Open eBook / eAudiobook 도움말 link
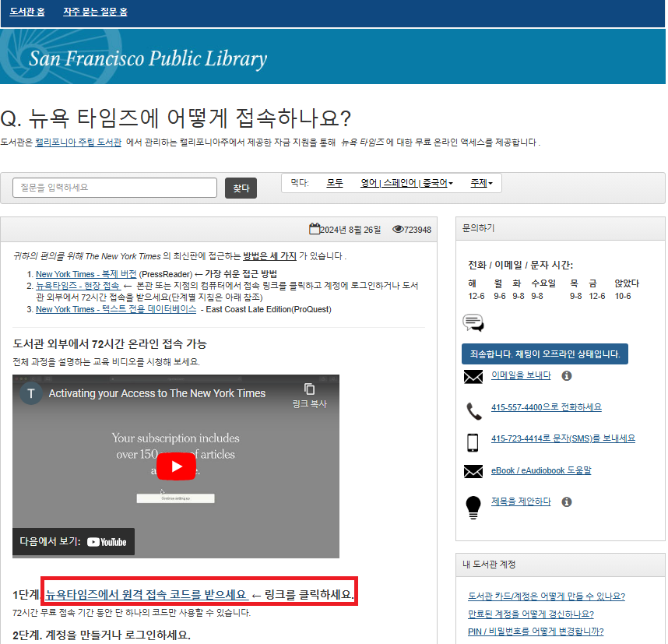Screen dimensions: 668x644 pyautogui.click(x=541, y=470)
